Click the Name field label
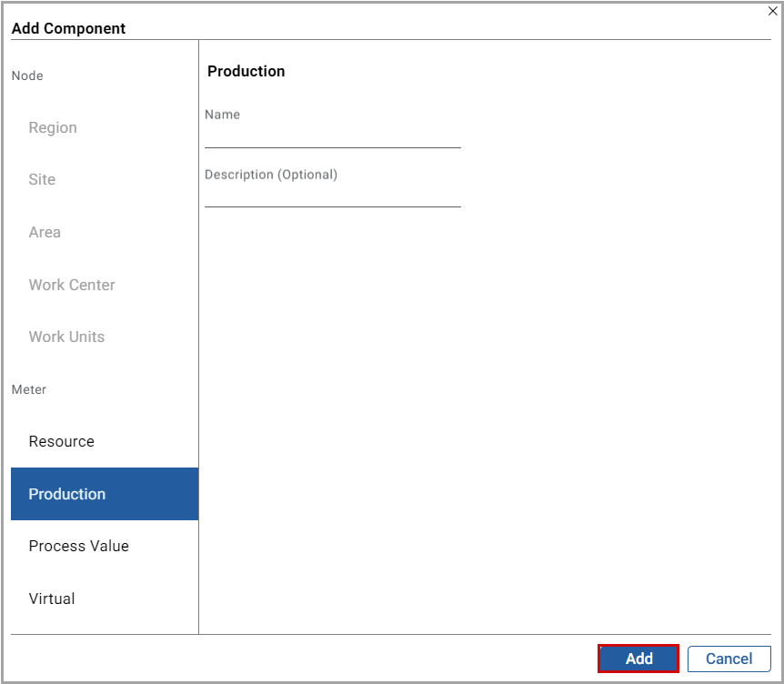Screen dimensions: 784x684 pos(223,115)
